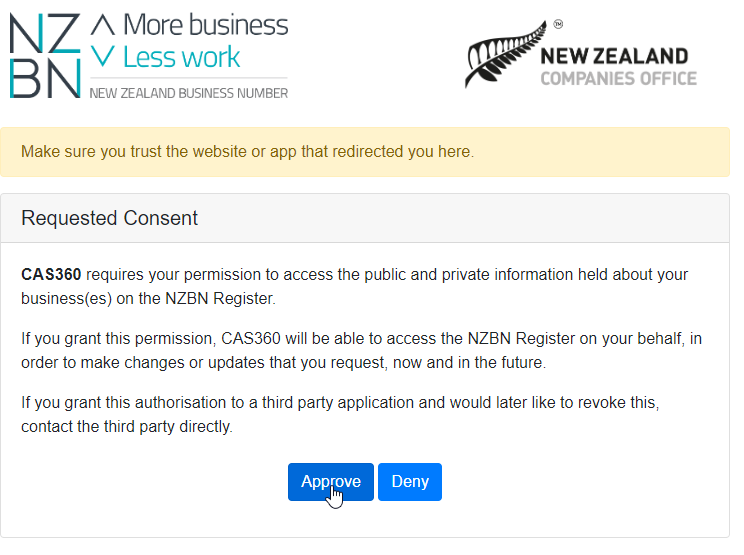The width and height of the screenshot is (744, 555).
Task: Click the yellow trust warning banner
Action: 365,152
